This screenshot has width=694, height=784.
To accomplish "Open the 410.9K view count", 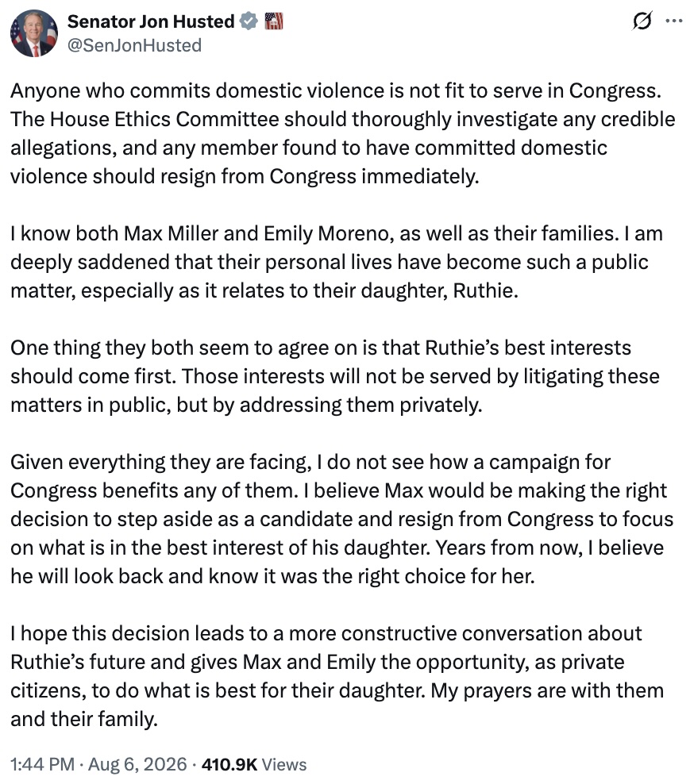I will pos(229,764).
